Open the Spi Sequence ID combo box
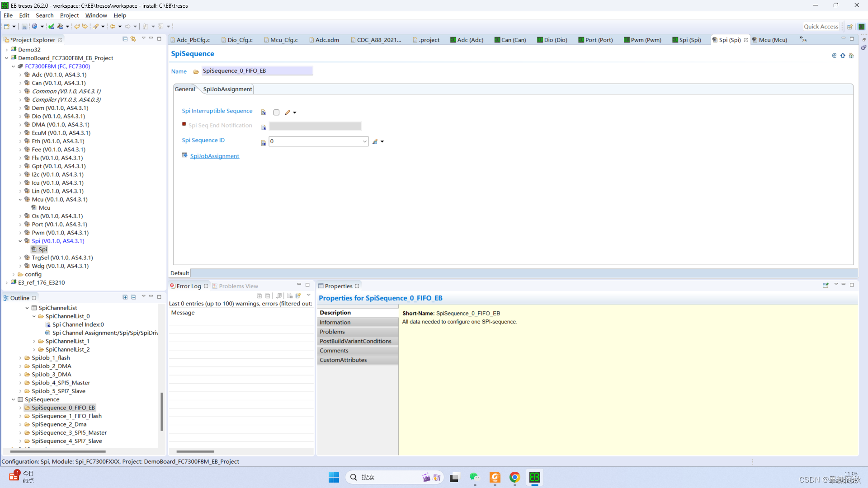868x488 pixels. tap(364, 142)
